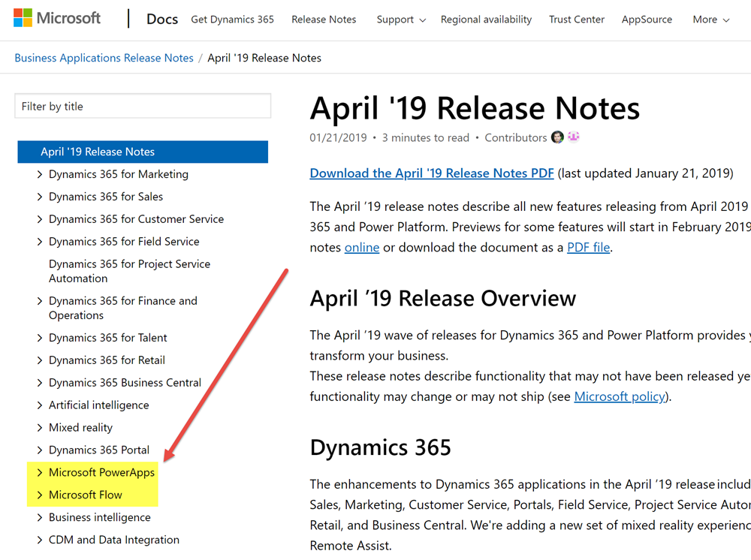Expand Microsoft PowerApps chevron

(x=40, y=473)
